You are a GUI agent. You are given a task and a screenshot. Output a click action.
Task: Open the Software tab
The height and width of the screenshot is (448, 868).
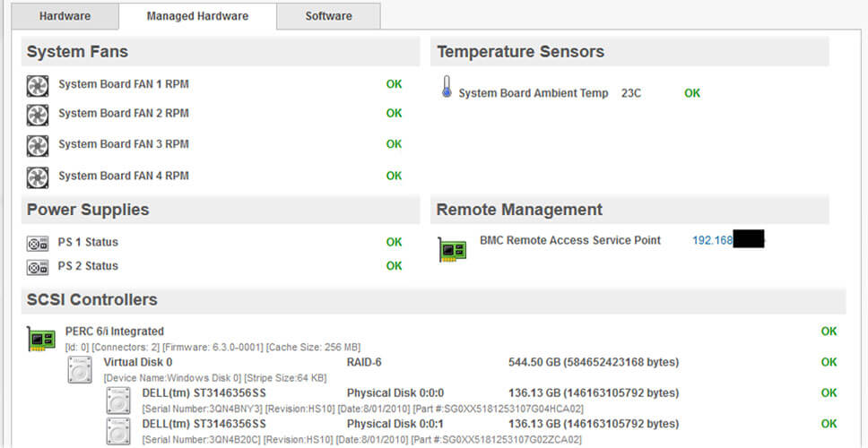(x=328, y=16)
